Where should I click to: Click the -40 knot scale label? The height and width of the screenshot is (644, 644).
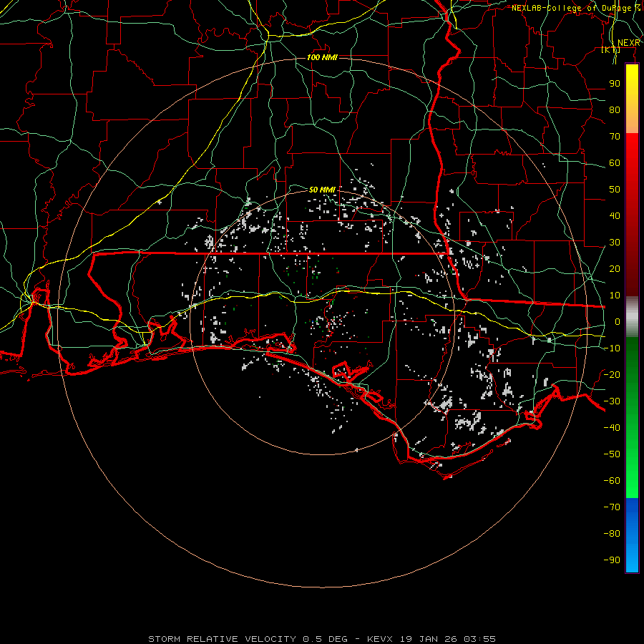[x=612, y=428]
